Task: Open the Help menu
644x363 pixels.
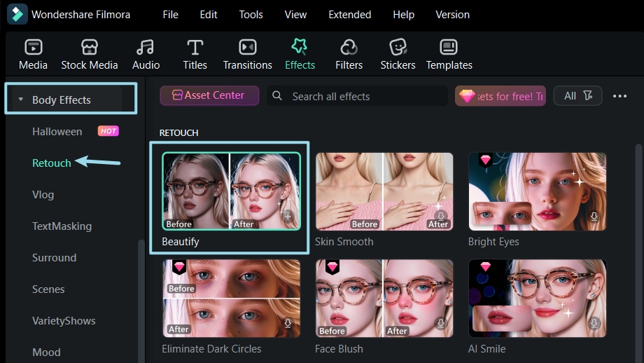Action: (403, 15)
